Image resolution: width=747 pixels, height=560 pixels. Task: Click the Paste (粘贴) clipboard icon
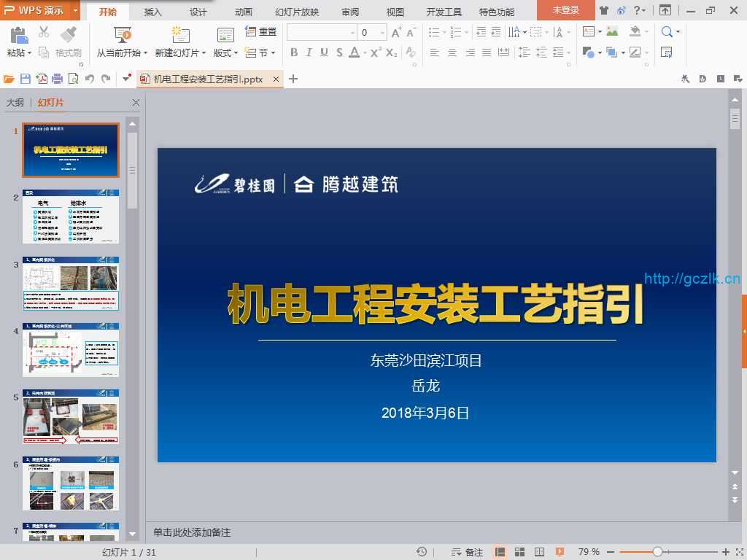[19, 36]
